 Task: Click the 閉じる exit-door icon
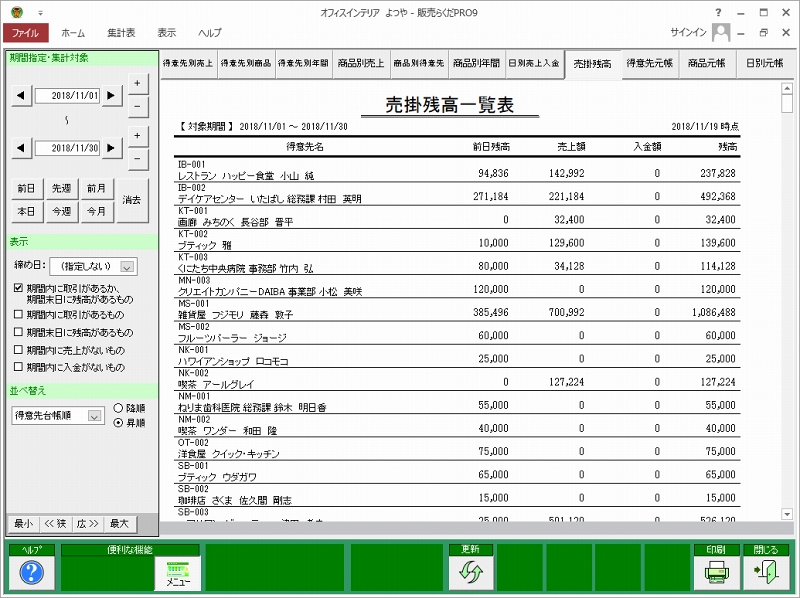(766, 570)
